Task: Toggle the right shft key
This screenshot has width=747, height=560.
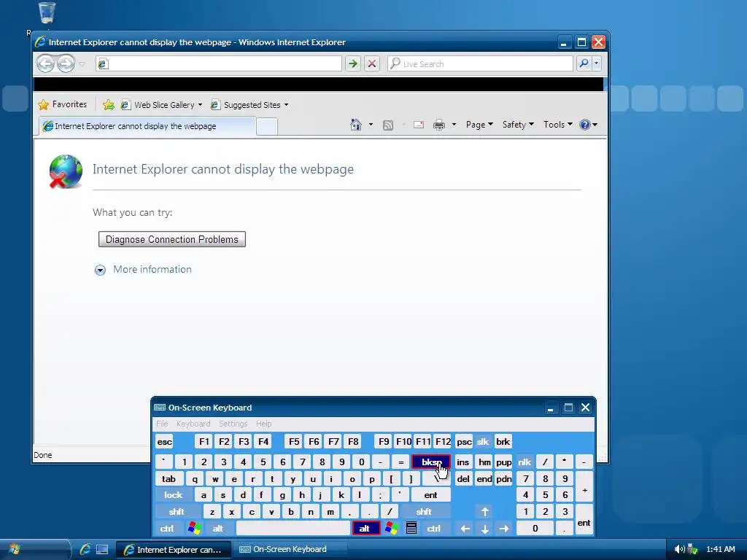Action: coord(424,512)
